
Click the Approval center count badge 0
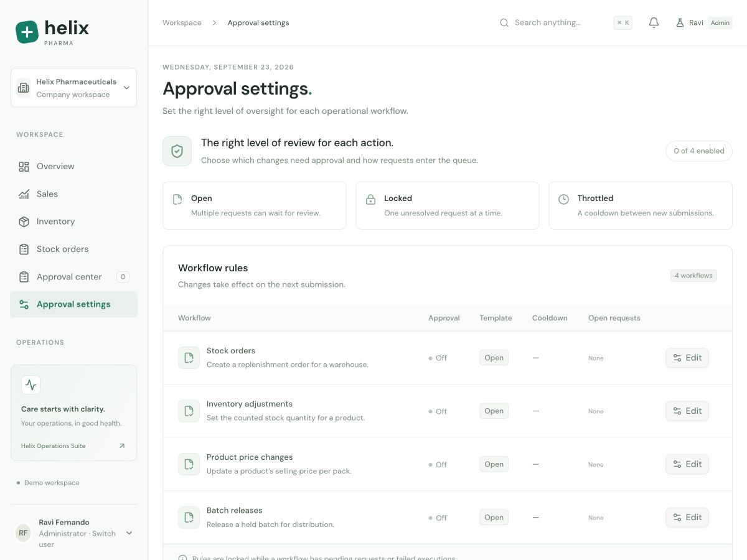(x=123, y=277)
